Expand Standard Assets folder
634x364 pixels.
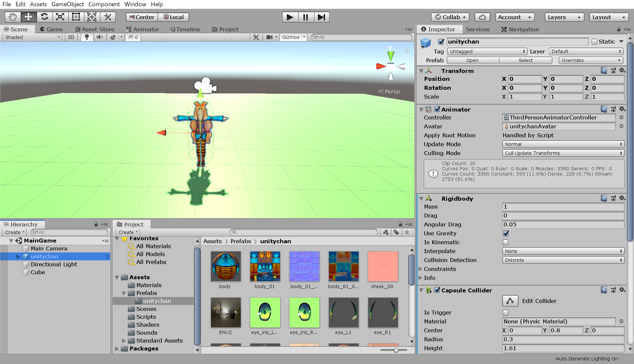[x=124, y=341]
